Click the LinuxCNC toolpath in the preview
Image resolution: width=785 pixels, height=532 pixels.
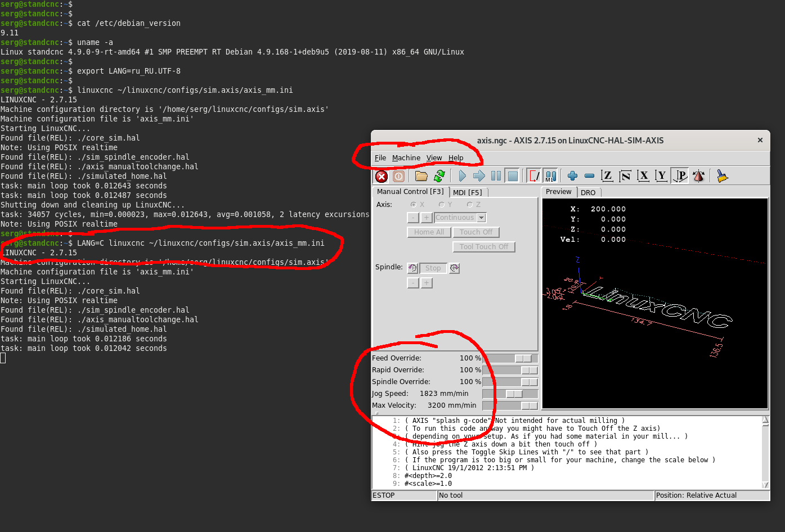658,307
